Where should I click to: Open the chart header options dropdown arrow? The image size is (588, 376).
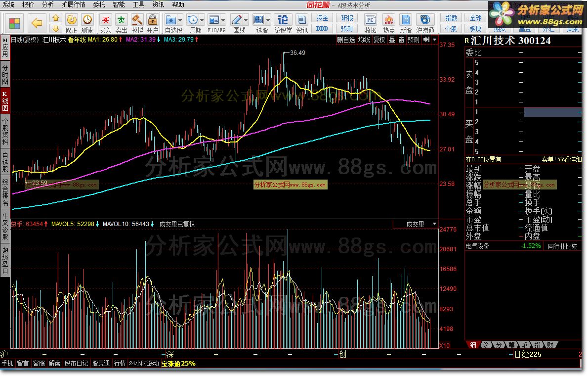(435, 40)
